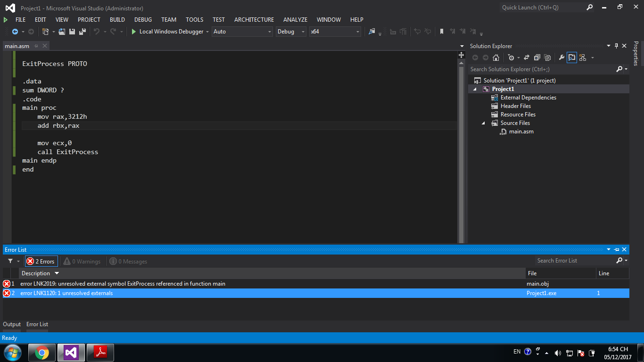
Task: Select main.asm in Solution Explorer
Action: pyautogui.click(x=521, y=132)
